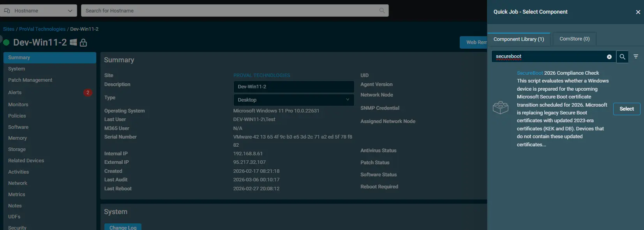Viewport: 644px width, 230px height.
Task: Click the Change Log button
Action: pos(123,227)
